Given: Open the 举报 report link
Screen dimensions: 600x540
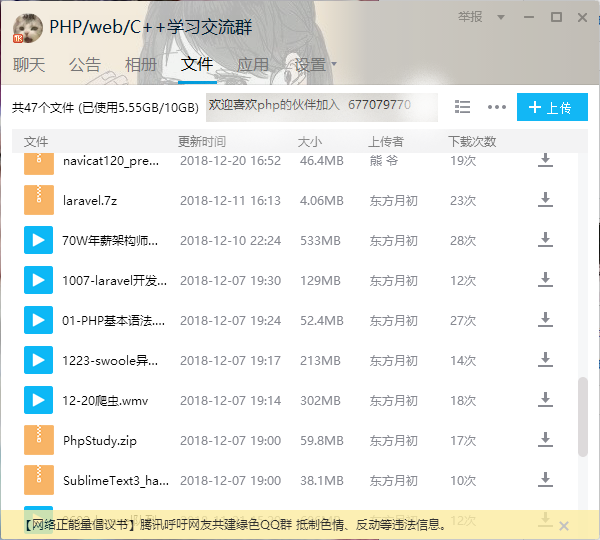Looking at the screenshot, I should (470, 17).
